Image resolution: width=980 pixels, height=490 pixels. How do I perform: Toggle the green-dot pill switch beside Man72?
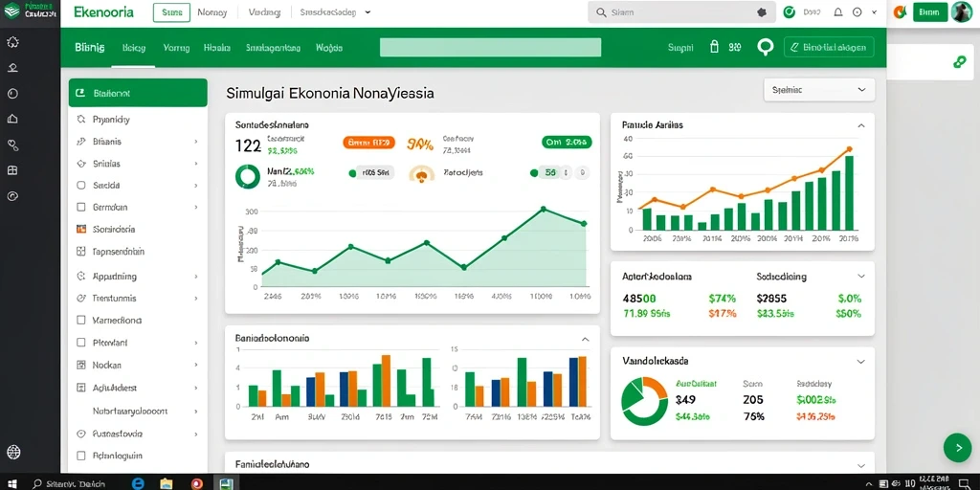point(370,173)
